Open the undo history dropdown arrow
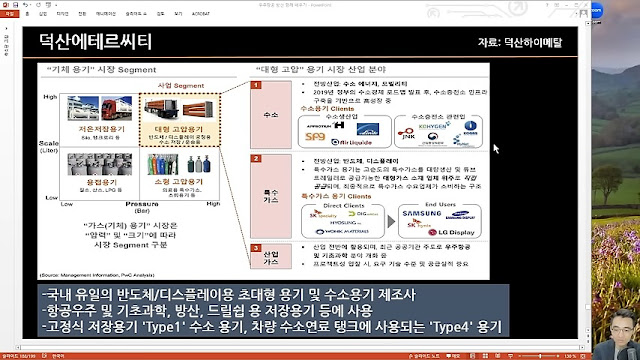 click(x=31, y=5)
